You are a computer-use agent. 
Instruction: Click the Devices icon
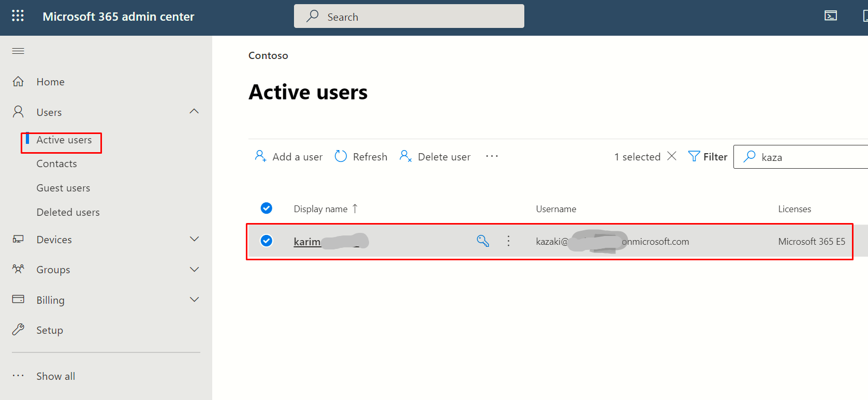[x=18, y=239]
